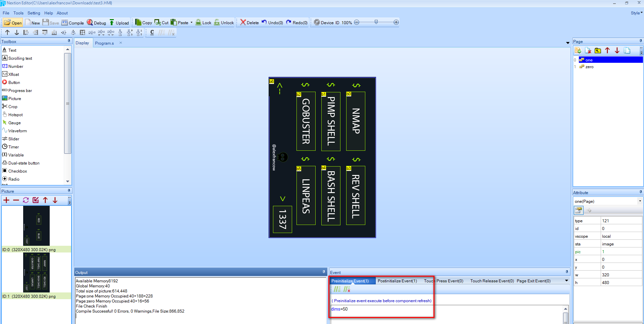The height and width of the screenshot is (324, 644).
Task: Click the zoom slider handle
Action: [376, 22]
